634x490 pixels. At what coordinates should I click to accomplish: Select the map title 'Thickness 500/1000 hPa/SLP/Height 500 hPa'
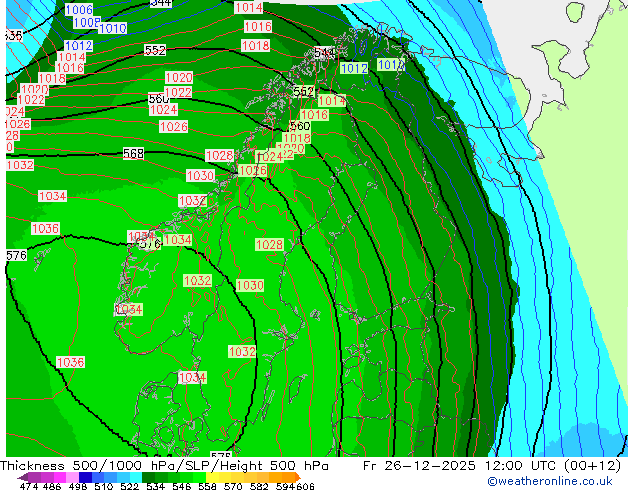[x=164, y=466]
